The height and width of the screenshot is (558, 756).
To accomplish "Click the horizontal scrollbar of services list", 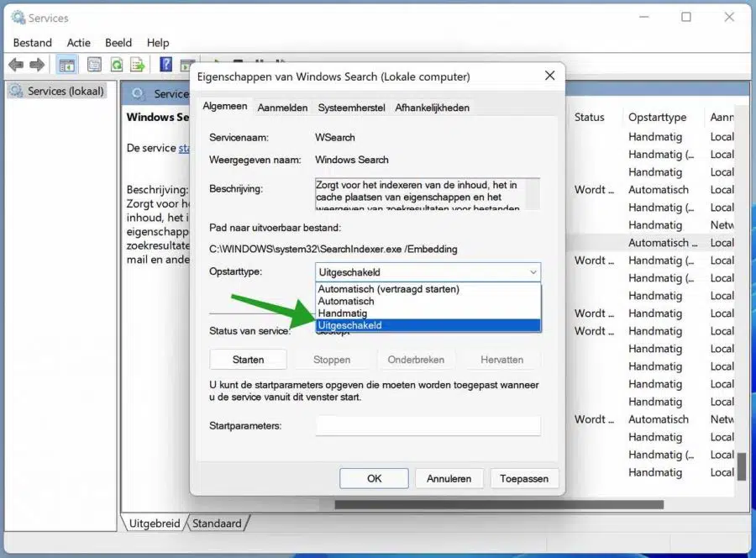I will (499, 504).
